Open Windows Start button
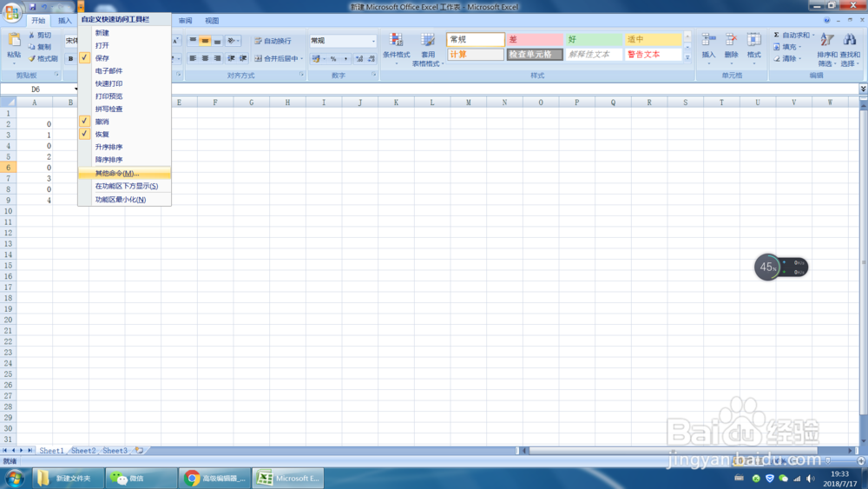868x489 pixels. point(15,478)
